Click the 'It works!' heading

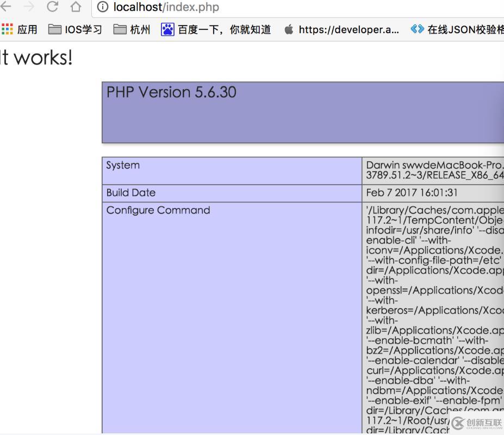[36, 58]
